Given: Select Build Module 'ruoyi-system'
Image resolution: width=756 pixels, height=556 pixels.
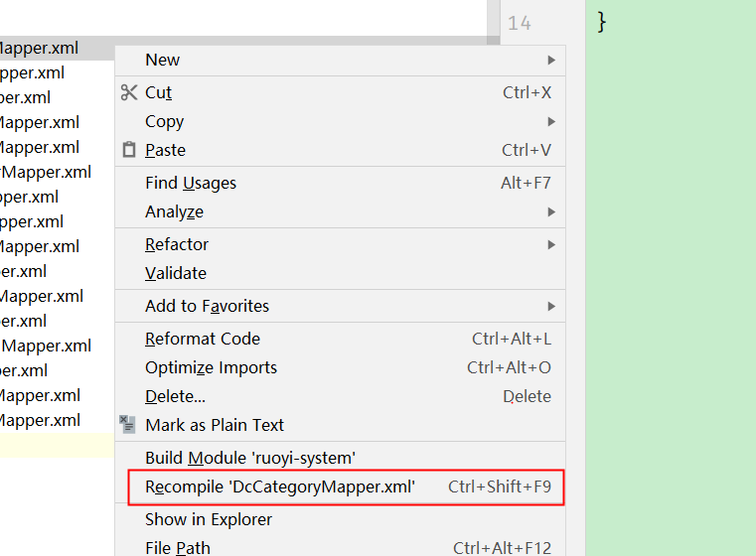Looking at the screenshot, I should pyautogui.click(x=250, y=458).
